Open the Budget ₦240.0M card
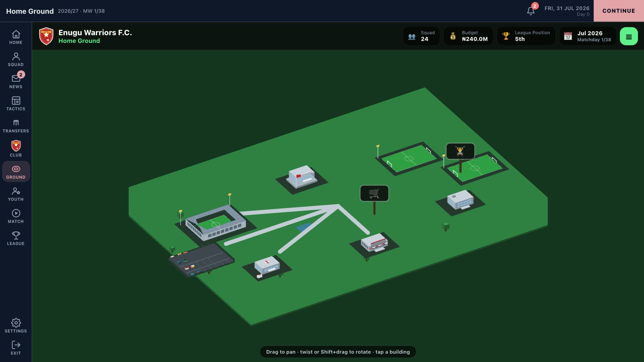644x362 pixels. click(468, 36)
